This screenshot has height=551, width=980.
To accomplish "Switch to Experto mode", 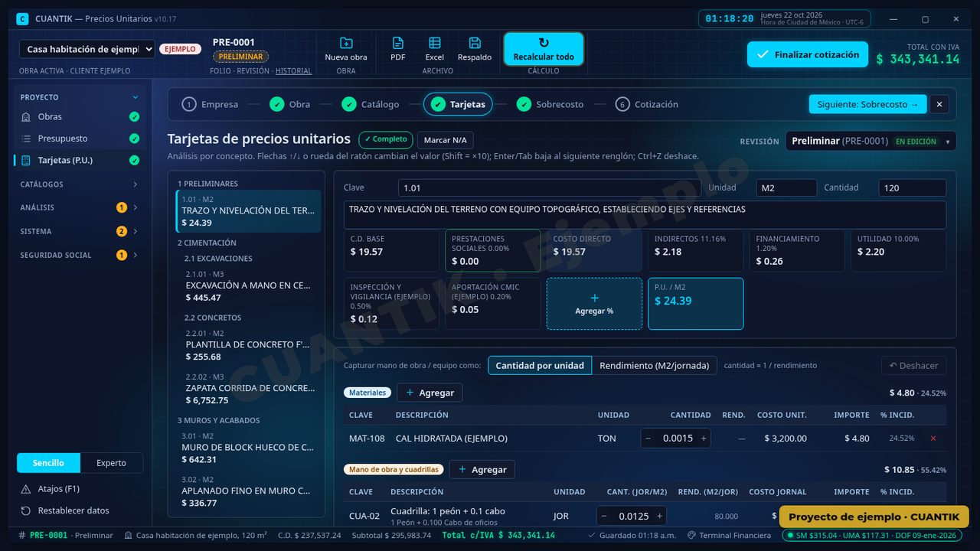I will tap(111, 463).
